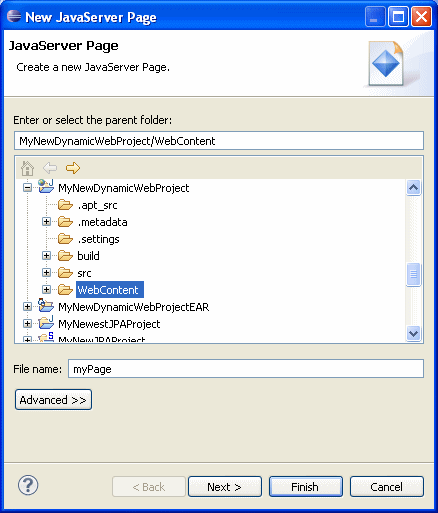The image size is (438, 513).
Task: Maximize the New JavaServer Page dialog
Action: click(x=398, y=16)
